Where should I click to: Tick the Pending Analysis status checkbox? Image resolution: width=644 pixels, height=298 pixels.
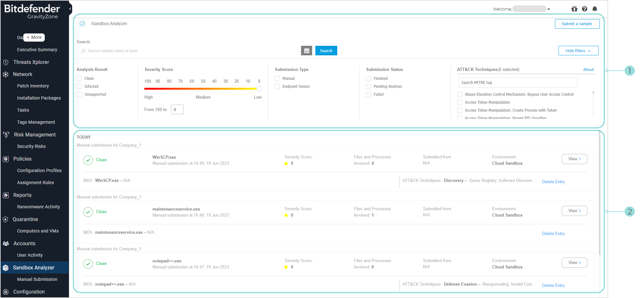(x=368, y=87)
